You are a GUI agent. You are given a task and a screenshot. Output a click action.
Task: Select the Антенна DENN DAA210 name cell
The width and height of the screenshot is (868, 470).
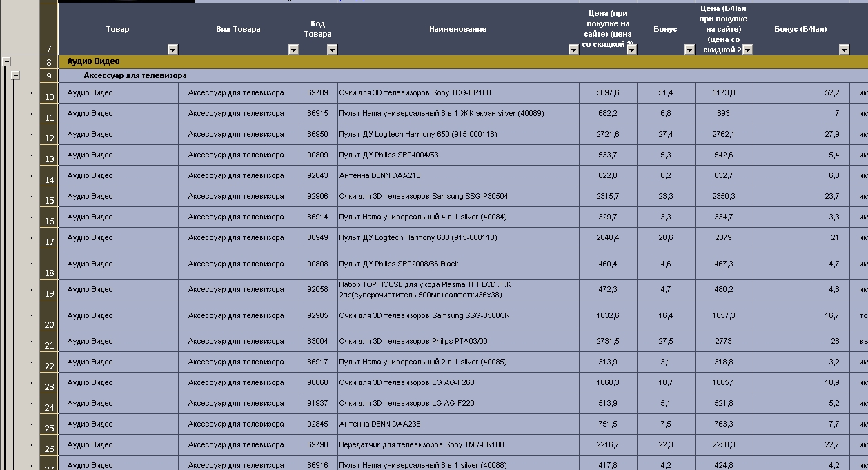pyautogui.click(x=458, y=176)
